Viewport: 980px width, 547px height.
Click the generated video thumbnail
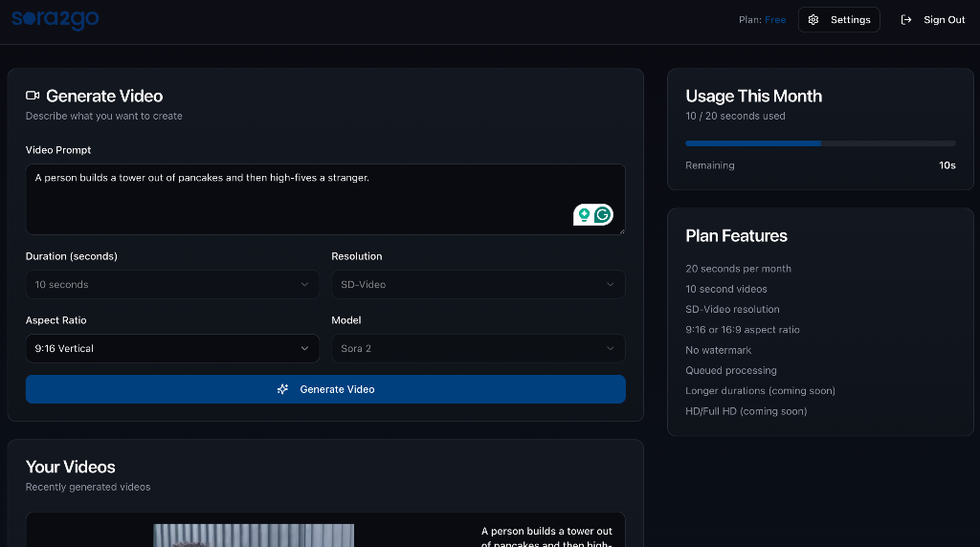pos(254,536)
